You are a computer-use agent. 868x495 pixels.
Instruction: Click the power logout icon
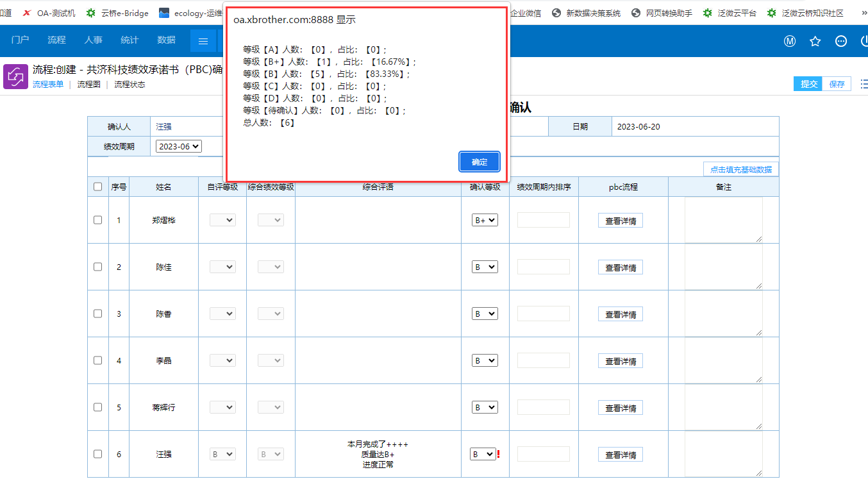pos(864,41)
